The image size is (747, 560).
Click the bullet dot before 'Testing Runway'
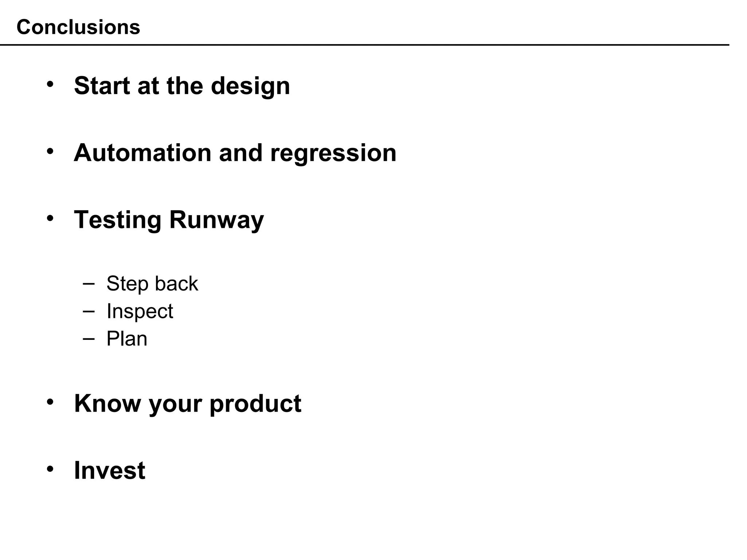pos(50,218)
